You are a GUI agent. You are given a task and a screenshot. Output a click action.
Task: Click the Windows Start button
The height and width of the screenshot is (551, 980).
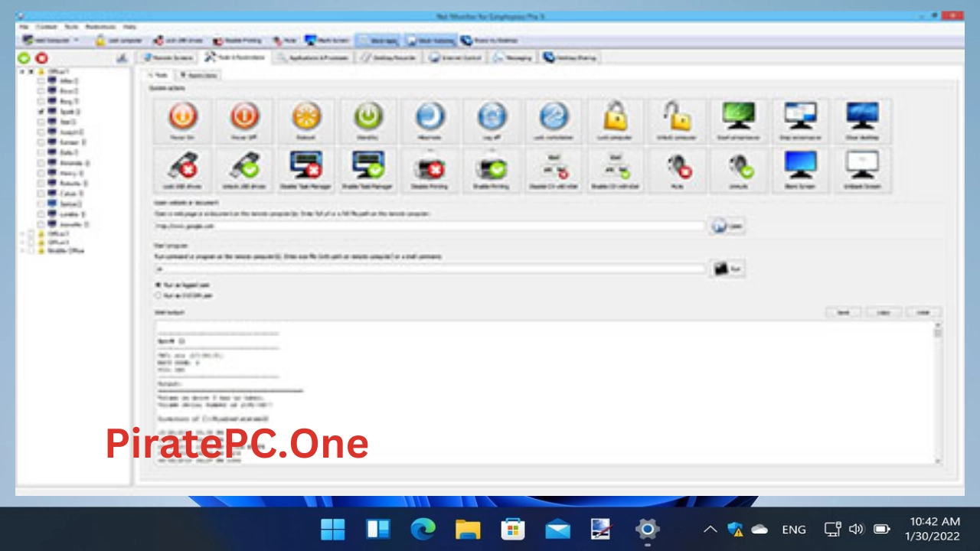point(333,529)
